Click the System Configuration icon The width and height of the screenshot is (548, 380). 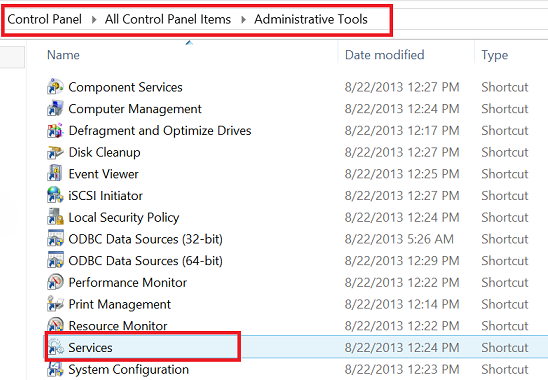[x=55, y=369]
